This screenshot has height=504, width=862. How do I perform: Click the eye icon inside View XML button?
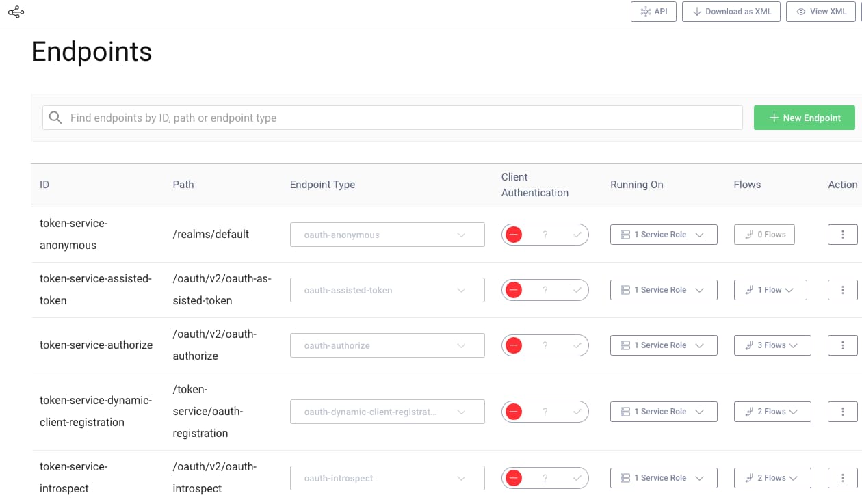click(802, 12)
